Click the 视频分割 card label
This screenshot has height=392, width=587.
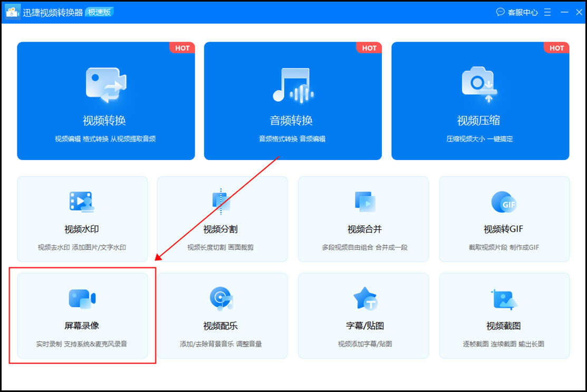220,229
